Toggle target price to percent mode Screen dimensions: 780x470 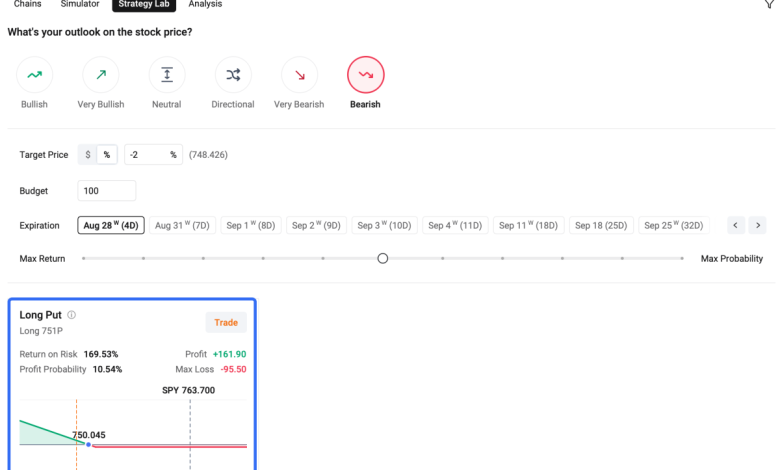click(106, 155)
